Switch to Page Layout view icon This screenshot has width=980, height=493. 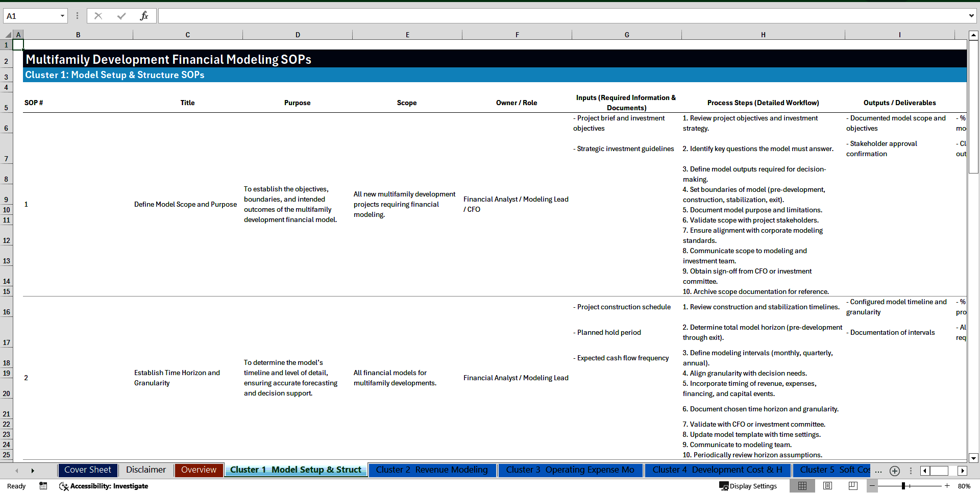click(827, 486)
